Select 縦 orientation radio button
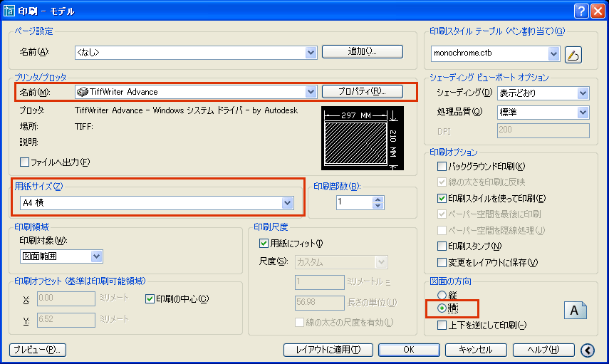Image resolution: width=609 pixels, height=364 pixels. tap(442, 295)
